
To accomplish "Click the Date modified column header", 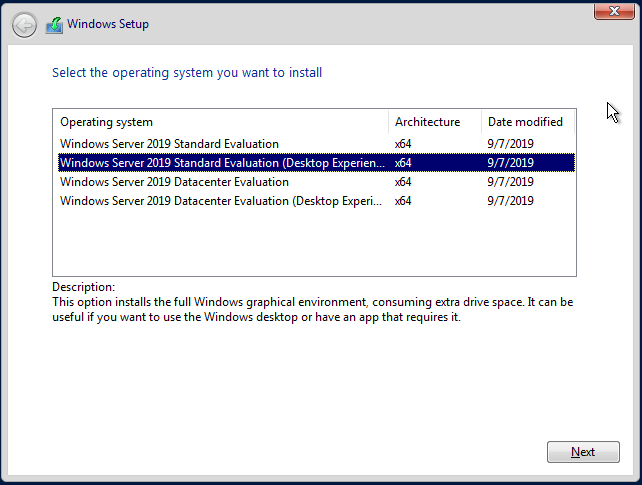I will pos(528,122).
